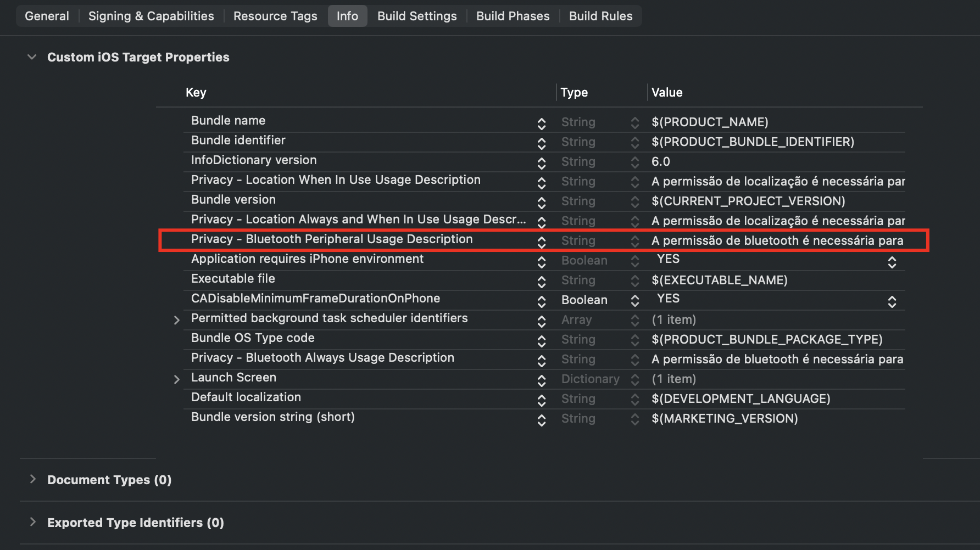Select Bundle version string (short) key
The width and height of the screenshot is (980, 550).
point(272,417)
